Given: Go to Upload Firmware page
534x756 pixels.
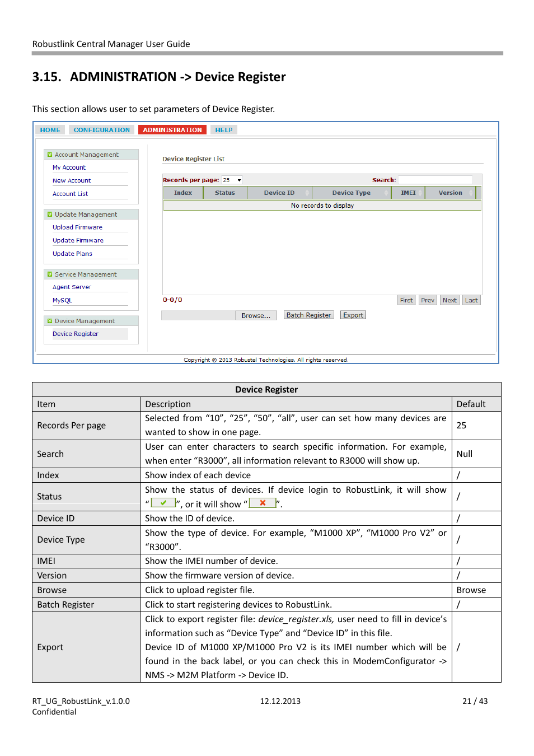Looking at the screenshot, I should tap(77, 227).
